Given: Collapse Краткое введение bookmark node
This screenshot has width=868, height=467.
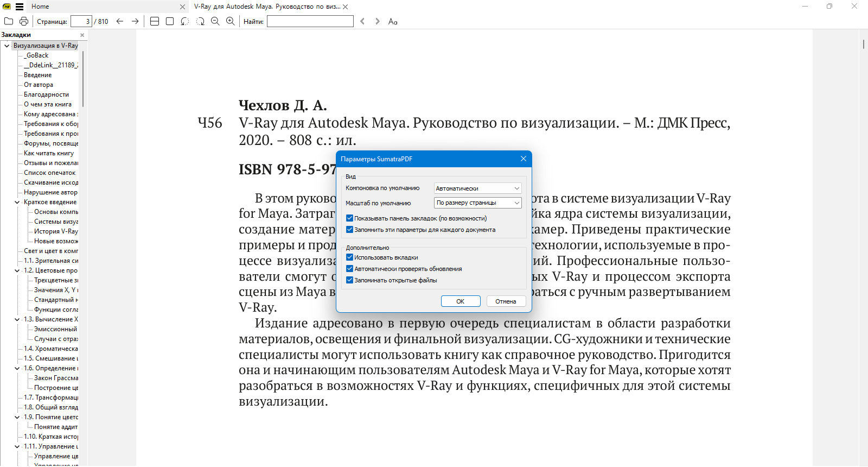Looking at the screenshot, I should click(x=17, y=202).
